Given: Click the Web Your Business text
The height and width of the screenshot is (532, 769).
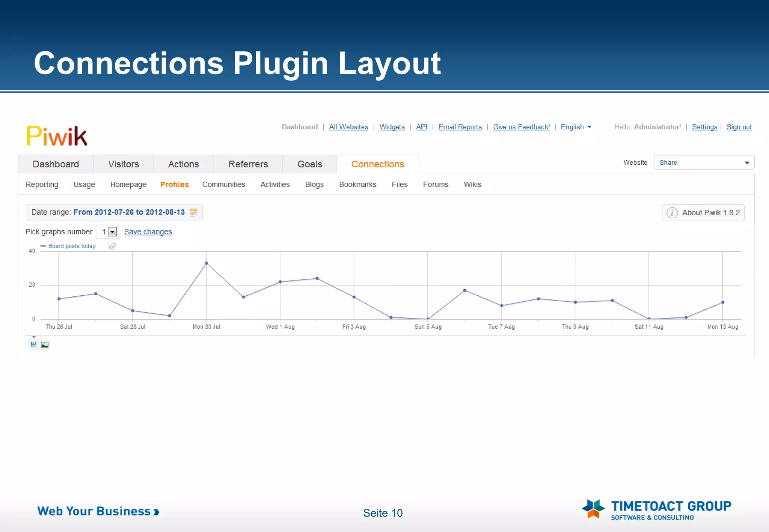Looking at the screenshot, I should point(98,511).
